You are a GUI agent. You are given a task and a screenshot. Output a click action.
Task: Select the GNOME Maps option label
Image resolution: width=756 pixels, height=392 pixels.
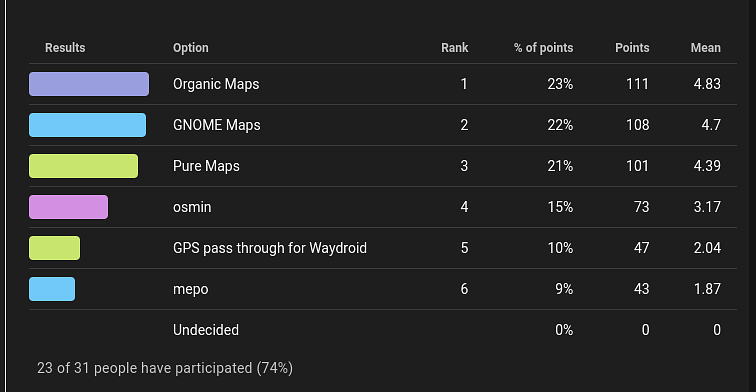click(216, 125)
